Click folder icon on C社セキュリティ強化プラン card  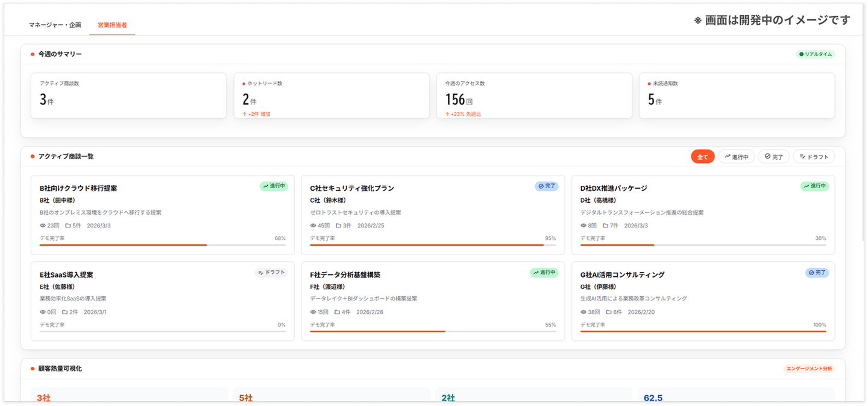coord(339,226)
